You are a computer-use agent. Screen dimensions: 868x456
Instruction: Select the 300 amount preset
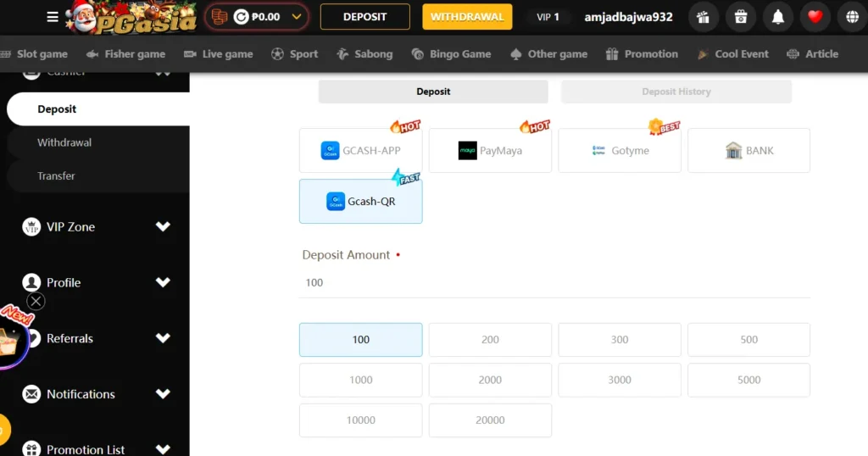click(x=620, y=340)
